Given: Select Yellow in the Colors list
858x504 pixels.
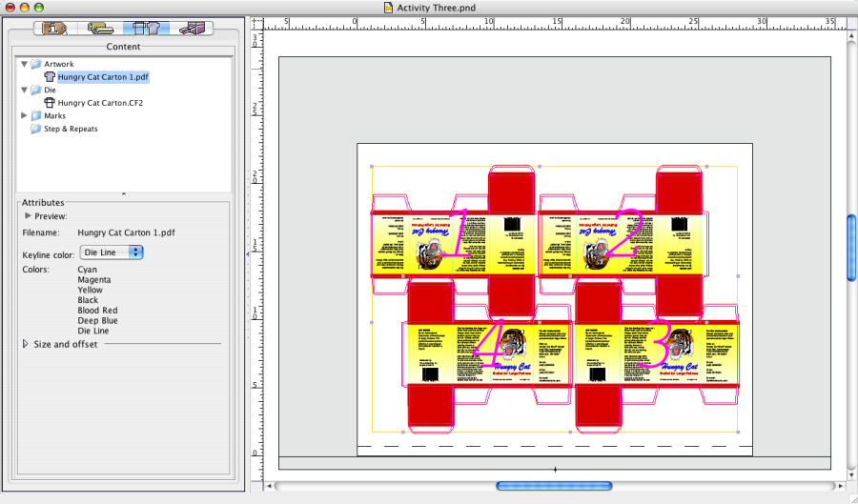Looking at the screenshot, I should [x=90, y=290].
